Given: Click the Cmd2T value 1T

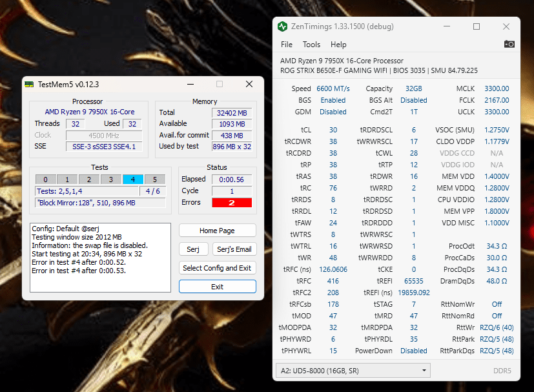Looking at the screenshot, I should coord(413,112).
